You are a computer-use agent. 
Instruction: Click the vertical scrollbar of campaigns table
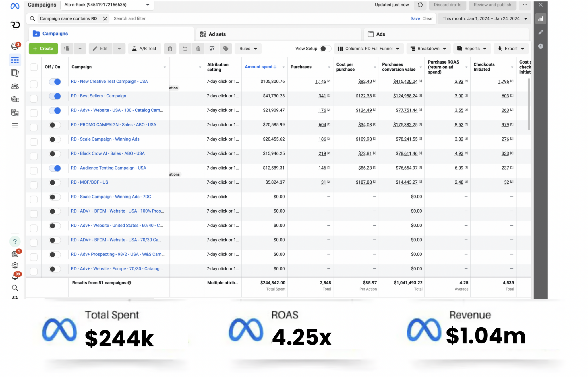pos(529,104)
